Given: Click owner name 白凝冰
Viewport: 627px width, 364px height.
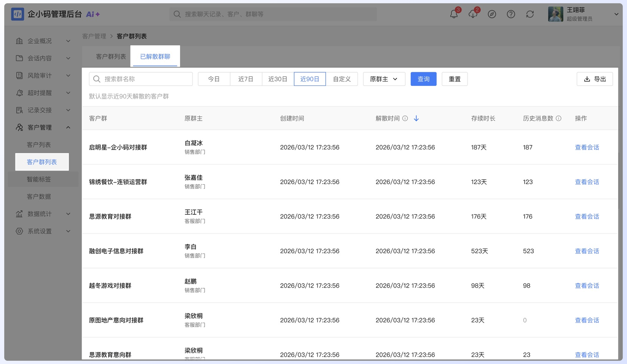Looking at the screenshot, I should pyautogui.click(x=194, y=143).
